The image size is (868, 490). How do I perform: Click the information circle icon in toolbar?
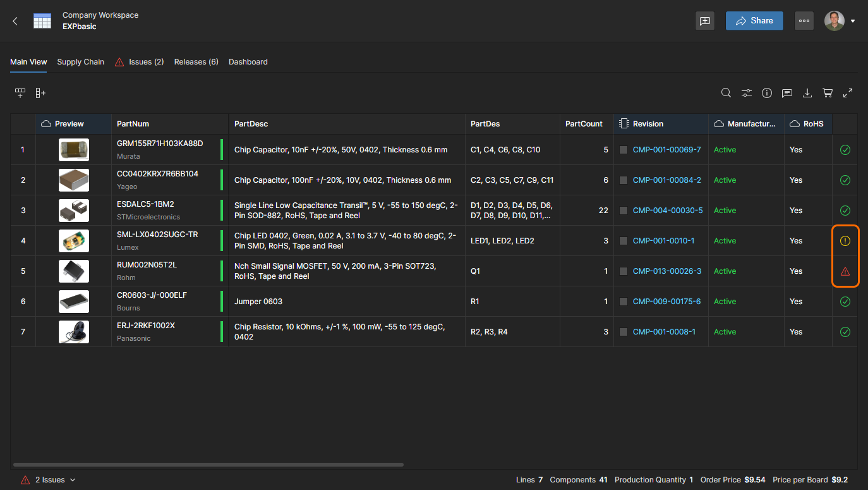[x=767, y=93]
